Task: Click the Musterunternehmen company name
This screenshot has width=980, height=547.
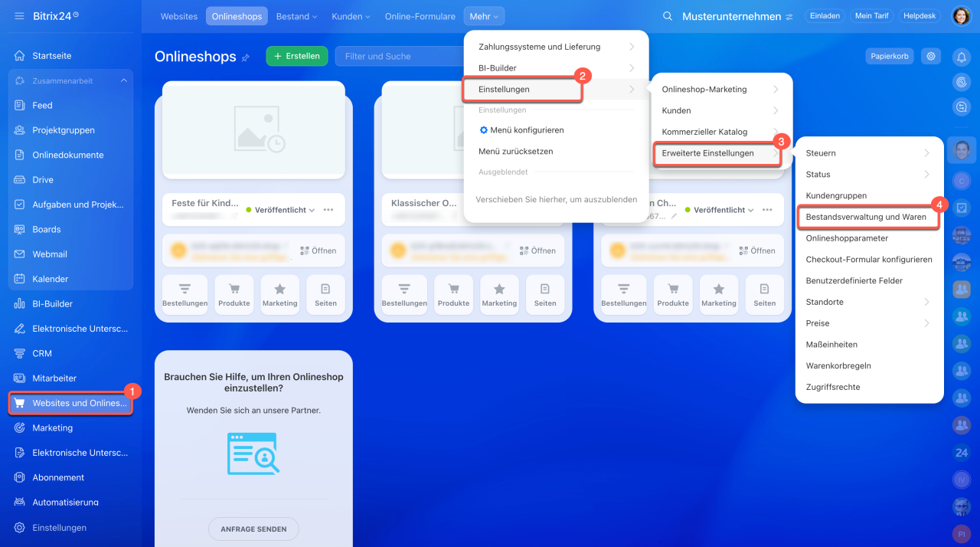Action: click(732, 16)
